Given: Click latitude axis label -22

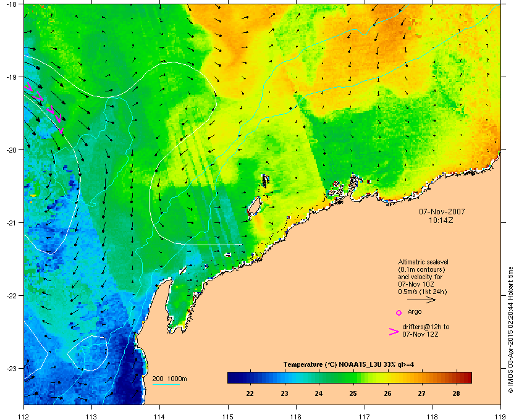Looking at the screenshot, I should pyautogui.click(x=11, y=296).
